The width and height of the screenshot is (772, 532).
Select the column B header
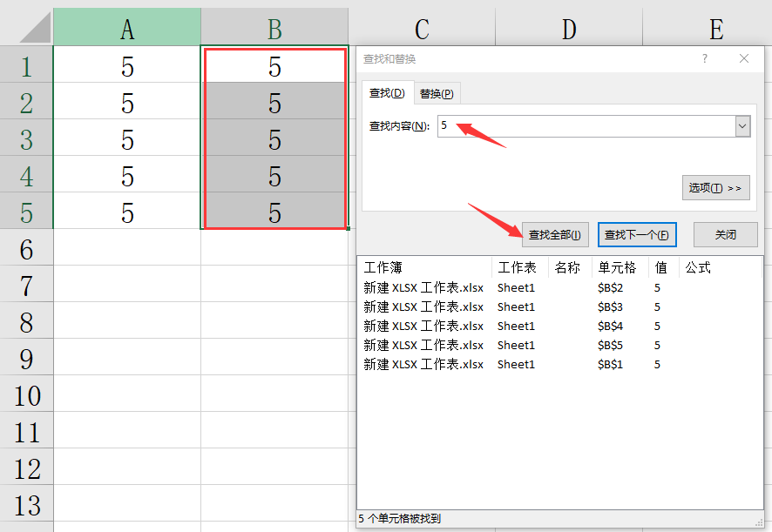274,30
